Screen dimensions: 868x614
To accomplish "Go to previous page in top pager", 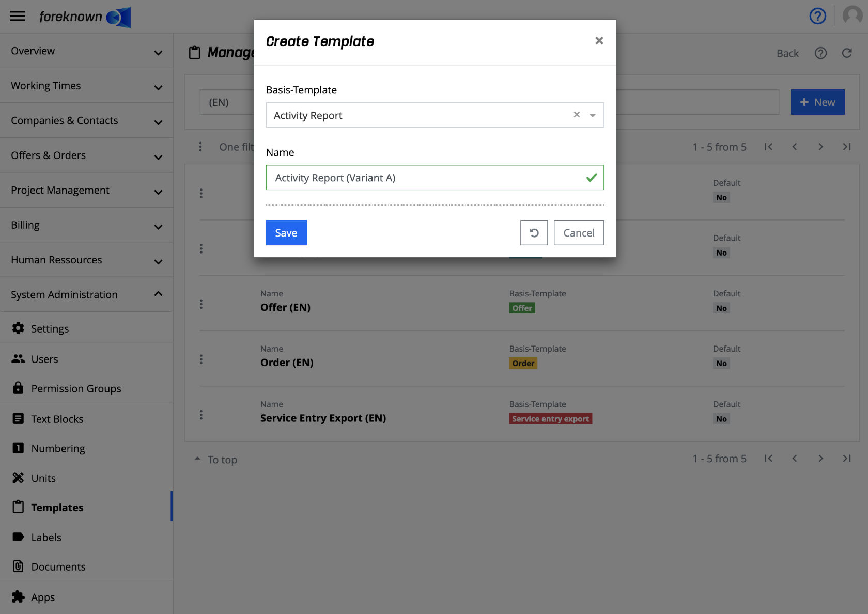I will (795, 147).
